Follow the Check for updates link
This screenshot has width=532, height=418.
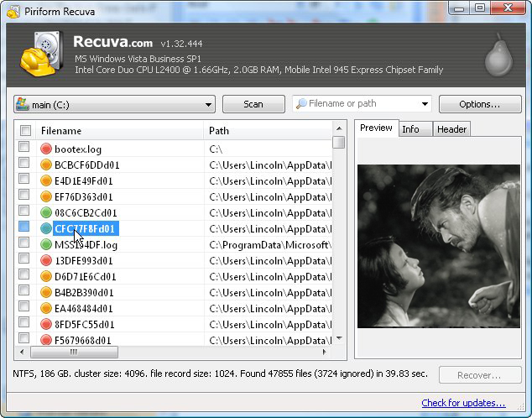(x=463, y=403)
